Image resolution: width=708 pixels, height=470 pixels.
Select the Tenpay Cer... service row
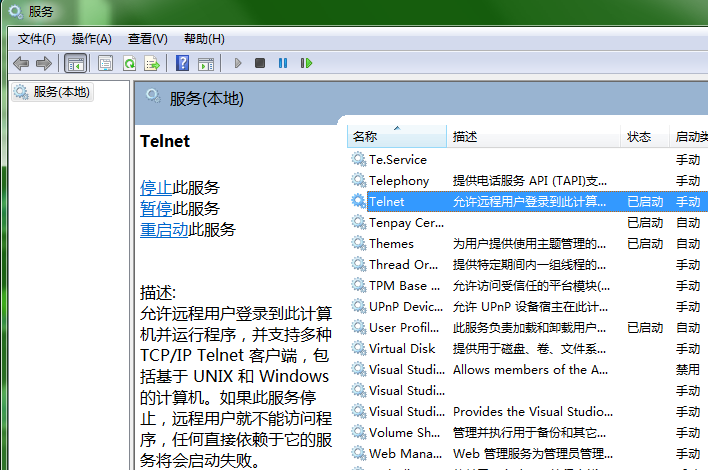point(527,223)
